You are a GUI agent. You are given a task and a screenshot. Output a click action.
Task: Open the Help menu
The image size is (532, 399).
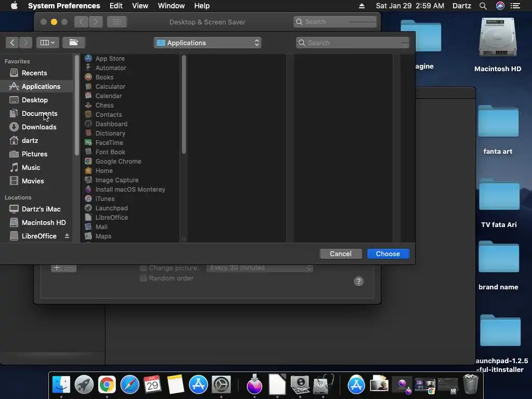tap(202, 6)
